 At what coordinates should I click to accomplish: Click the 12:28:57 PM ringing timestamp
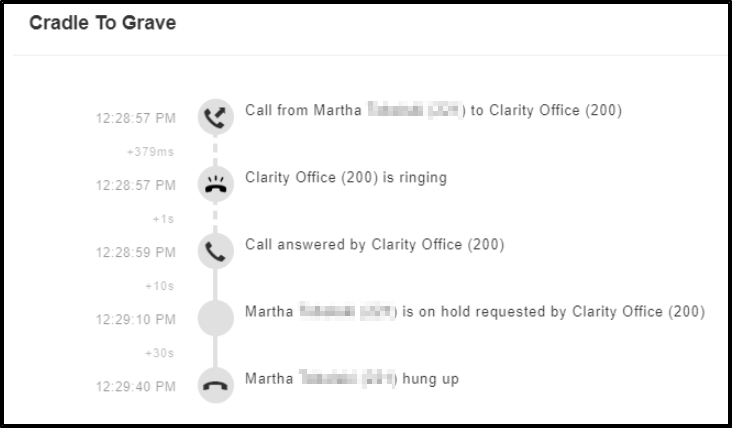(136, 185)
